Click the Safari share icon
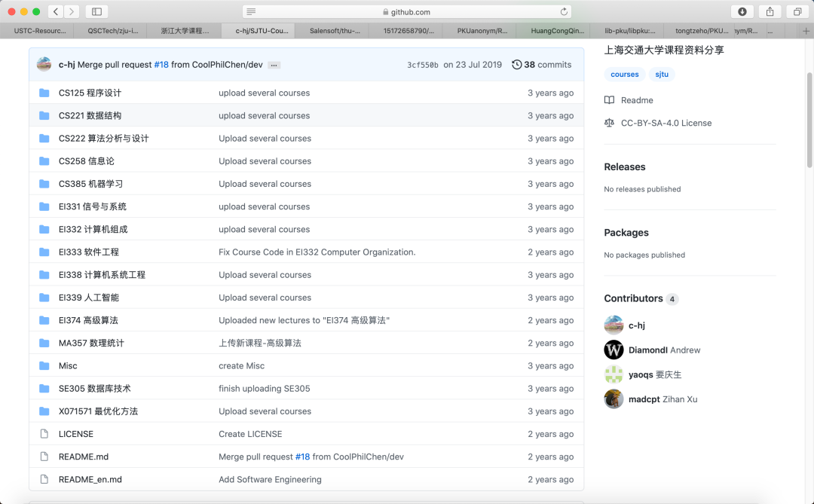The height and width of the screenshot is (504, 814). tap(770, 11)
